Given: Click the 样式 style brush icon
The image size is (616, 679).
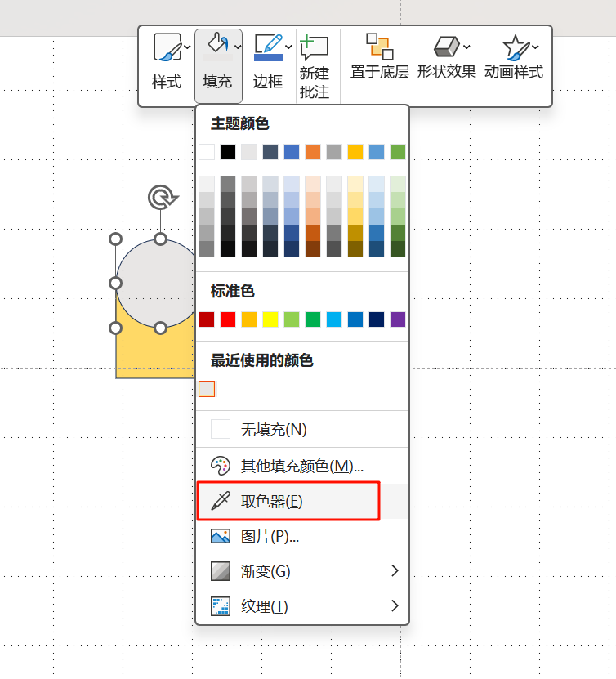Looking at the screenshot, I should [167, 48].
